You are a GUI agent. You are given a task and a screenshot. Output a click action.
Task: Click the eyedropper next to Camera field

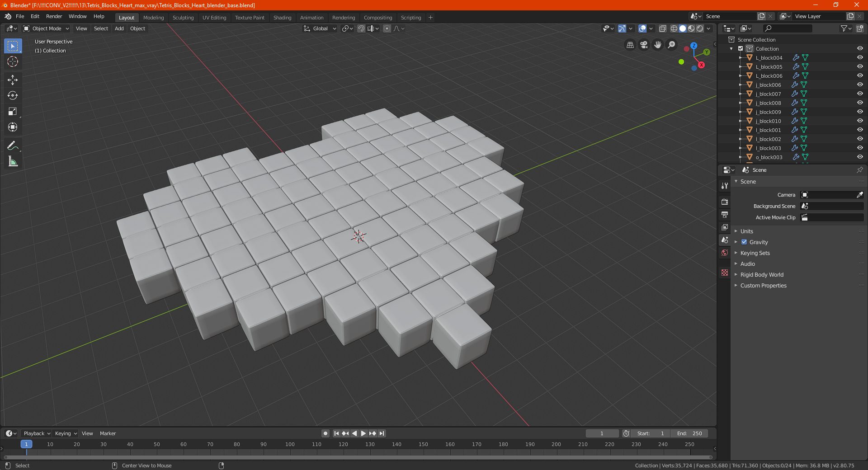tap(859, 195)
